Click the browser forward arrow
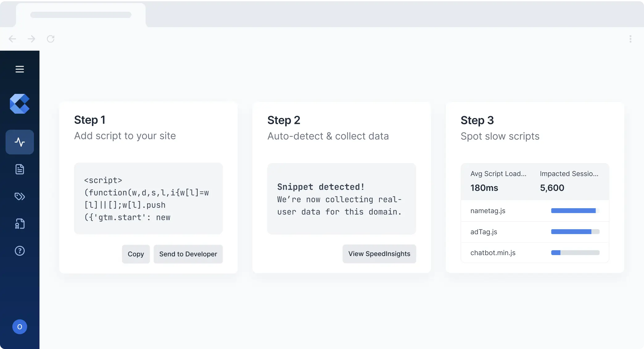 pyautogui.click(x=31, y=39)
